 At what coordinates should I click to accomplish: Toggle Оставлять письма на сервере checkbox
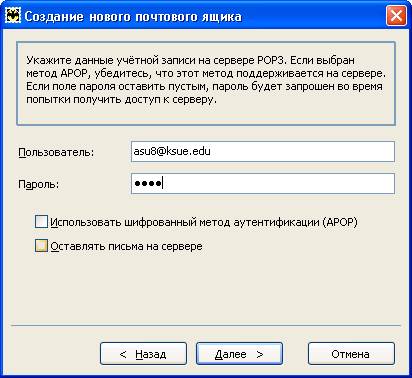coord(41,246)
